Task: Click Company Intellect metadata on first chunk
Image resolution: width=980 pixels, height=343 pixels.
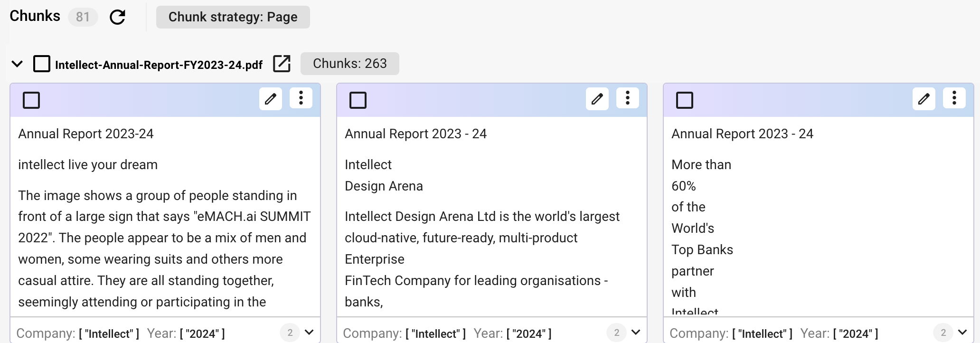Action: click(78, 333)
